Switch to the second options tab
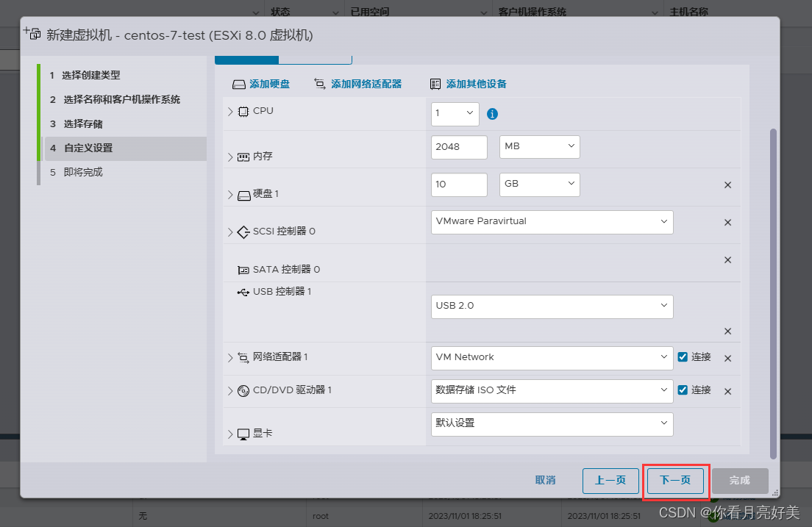Viewport: 812px width, 527px height. [x=316, y=60]
